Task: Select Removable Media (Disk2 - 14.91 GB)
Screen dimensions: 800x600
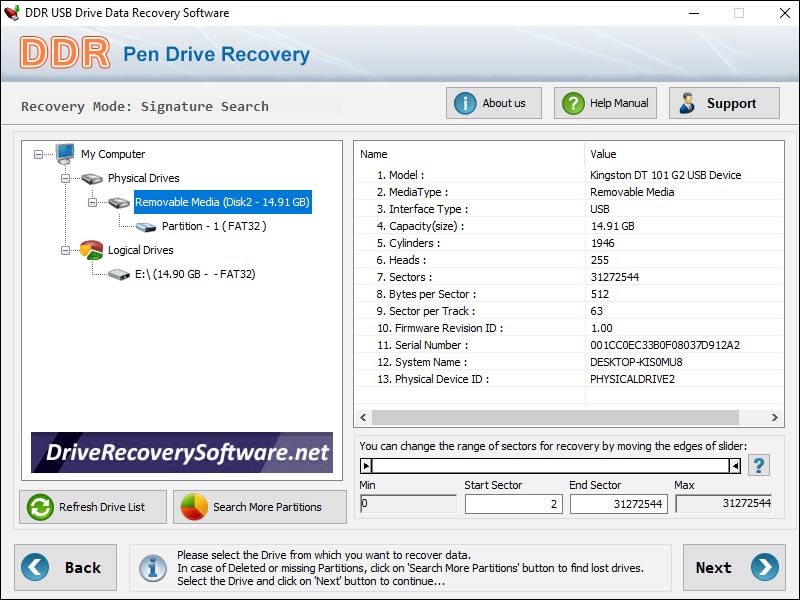Action: tap(223, 202)
